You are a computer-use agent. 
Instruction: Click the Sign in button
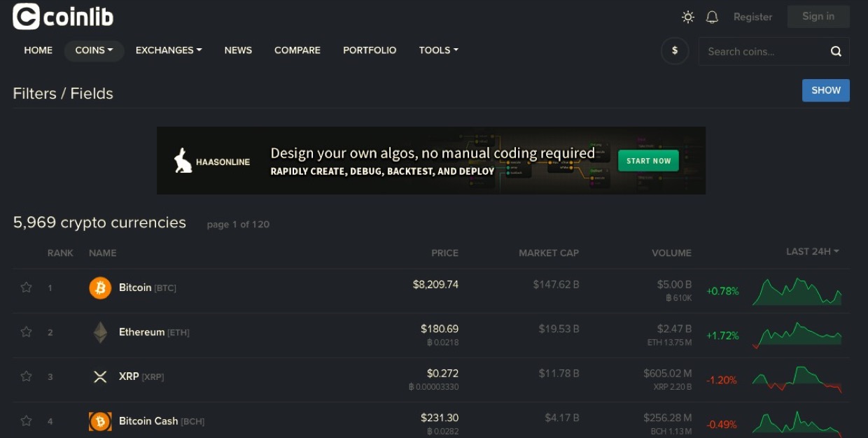(x=818, y=17)
